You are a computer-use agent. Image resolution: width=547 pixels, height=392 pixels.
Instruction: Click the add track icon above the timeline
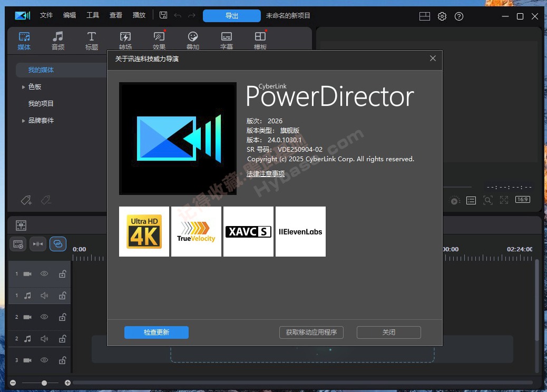coord(17,244)
